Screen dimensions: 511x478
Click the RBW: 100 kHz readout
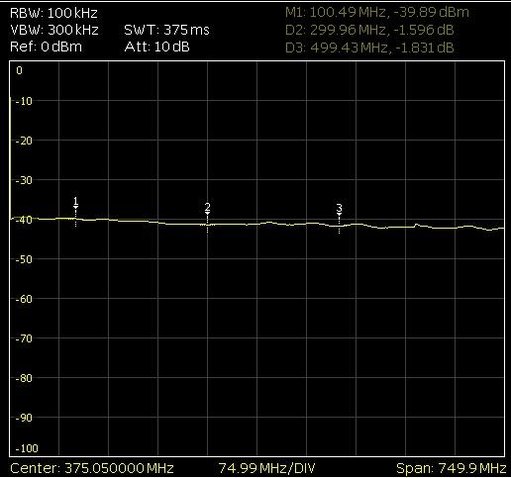tap(54, 14)
